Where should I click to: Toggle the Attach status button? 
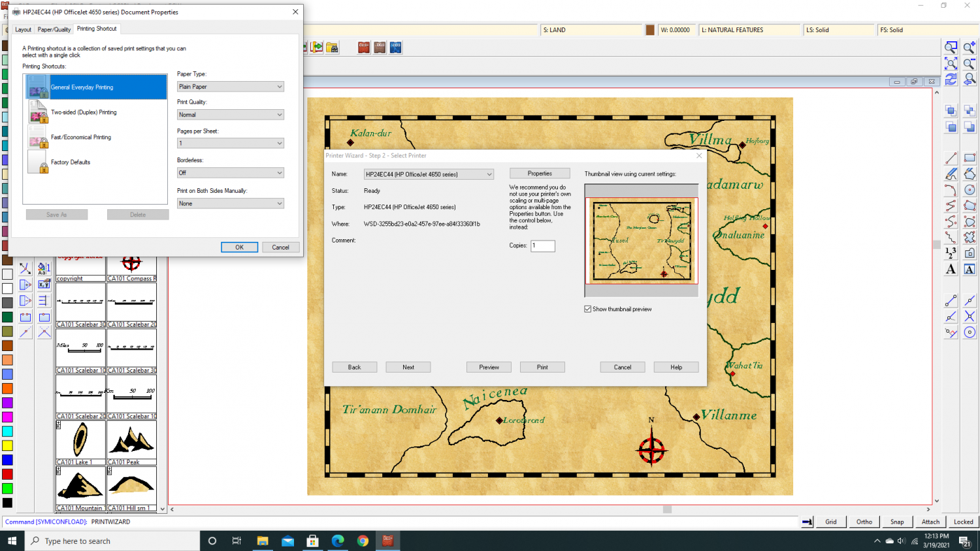[930, 522]
